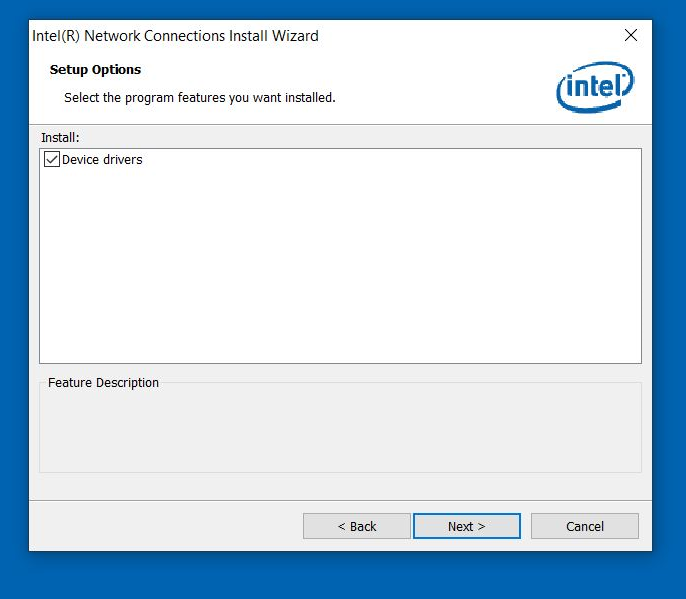Image resolution: width=686 pixels, height=599 pixels.
Task: Close the Install Wizard window
Action: 630,36
